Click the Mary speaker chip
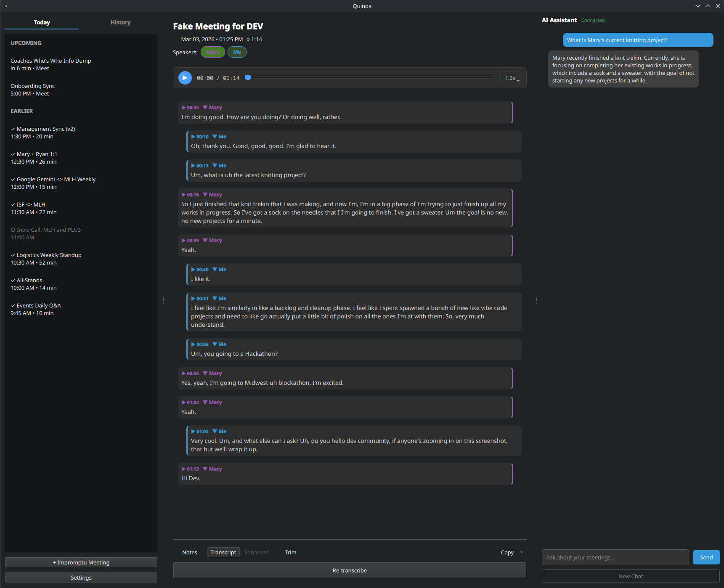 213,52
